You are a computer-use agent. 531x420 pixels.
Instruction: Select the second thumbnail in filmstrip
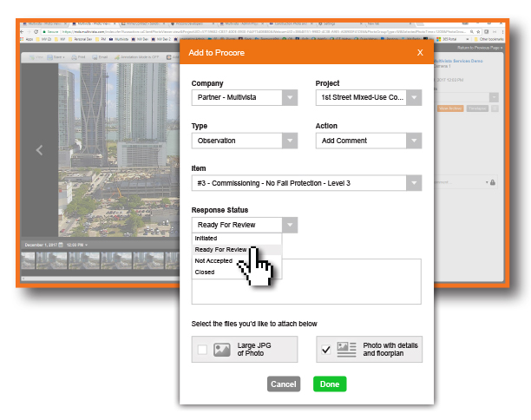click(51, 260)
